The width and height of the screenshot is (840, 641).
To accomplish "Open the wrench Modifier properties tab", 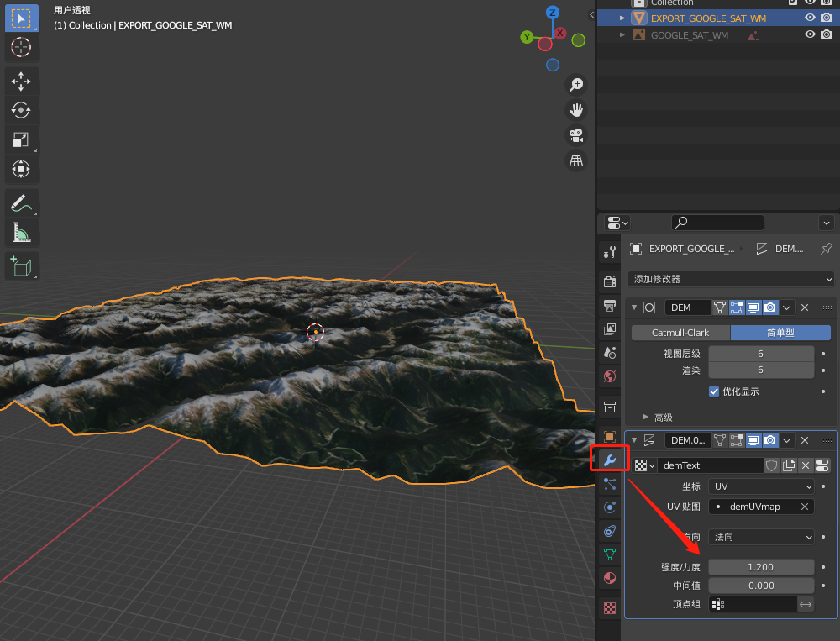I will click(x=611, y=460).
